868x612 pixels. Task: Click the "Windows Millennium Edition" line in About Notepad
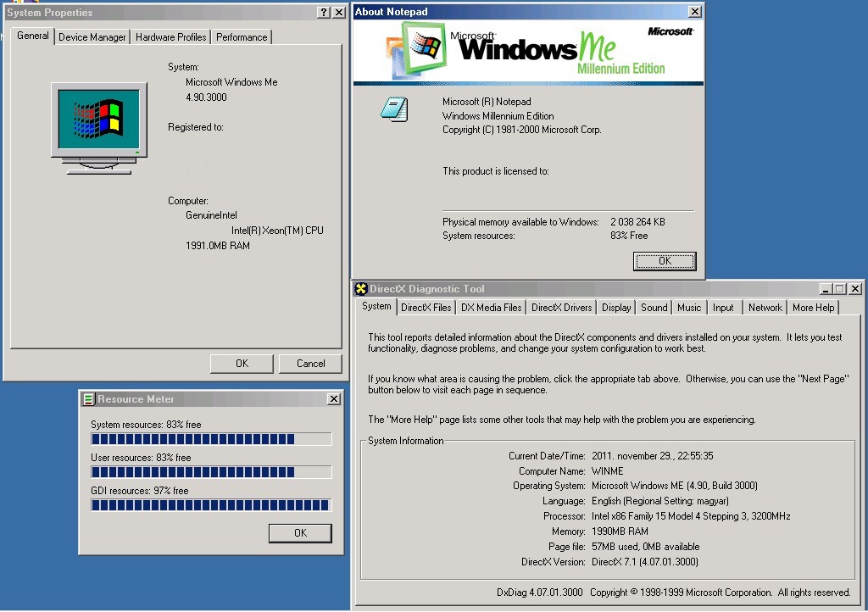point(498,115)
